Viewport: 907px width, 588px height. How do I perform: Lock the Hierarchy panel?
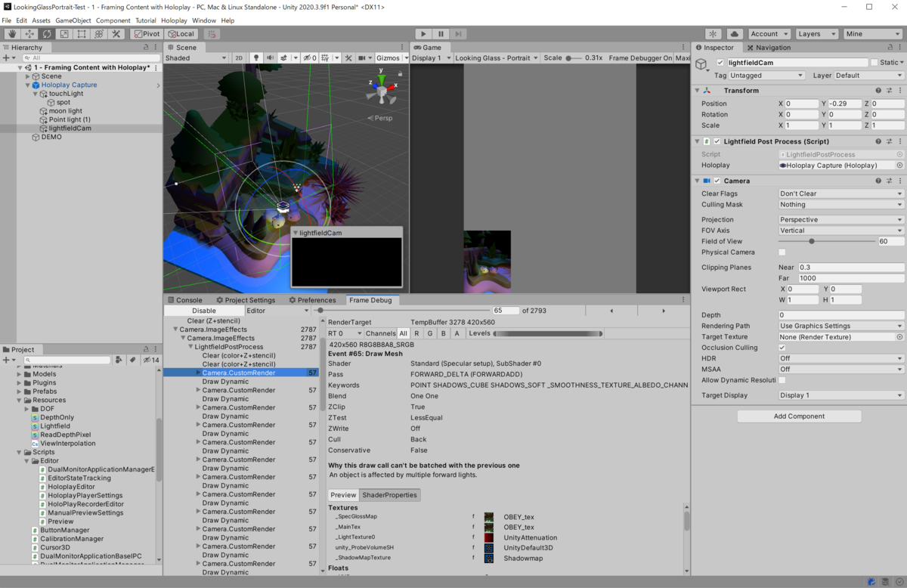(147, 47)
